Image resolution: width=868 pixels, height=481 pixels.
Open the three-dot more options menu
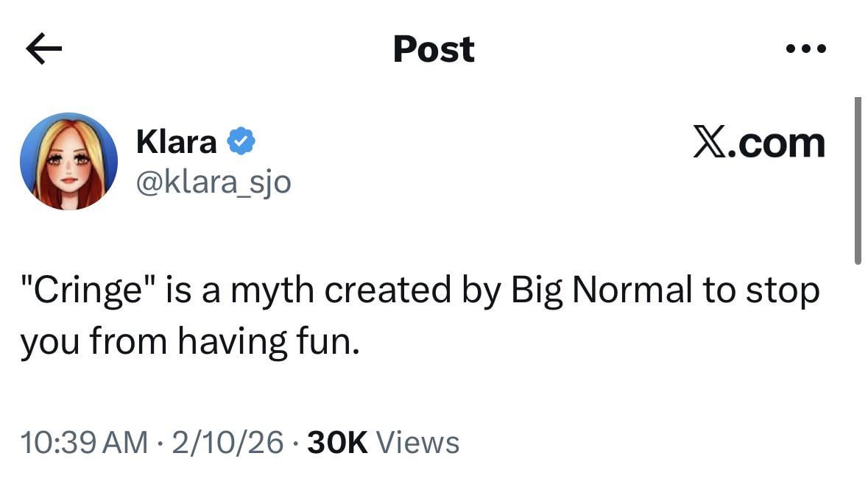[x=805, y=49]
